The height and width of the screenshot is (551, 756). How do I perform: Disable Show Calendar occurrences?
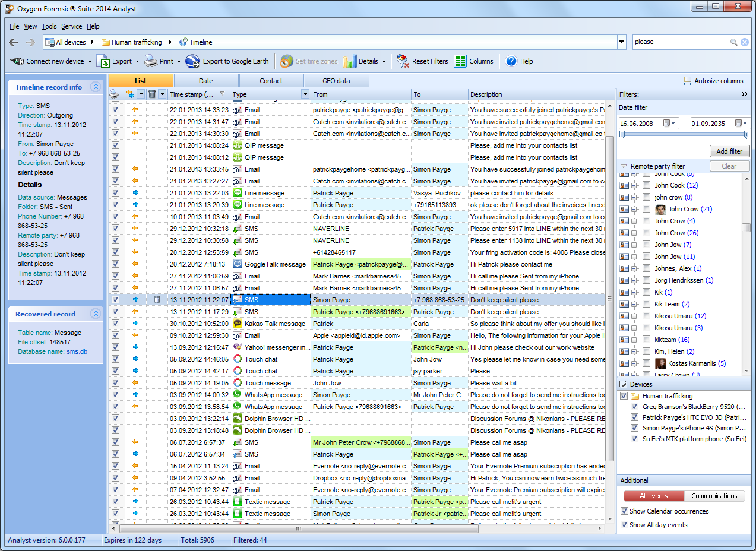click(x=624, y=511)
